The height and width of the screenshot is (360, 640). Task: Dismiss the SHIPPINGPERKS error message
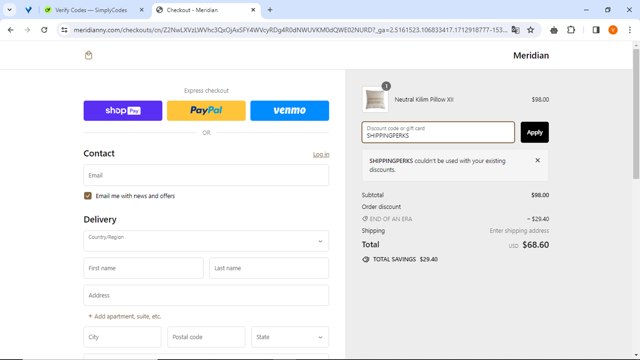tap(538, 160)
